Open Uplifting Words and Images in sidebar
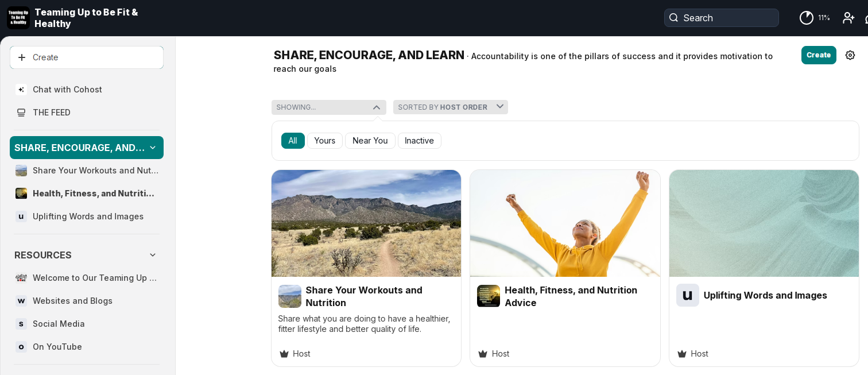The image size is (868, 375). 88,217
